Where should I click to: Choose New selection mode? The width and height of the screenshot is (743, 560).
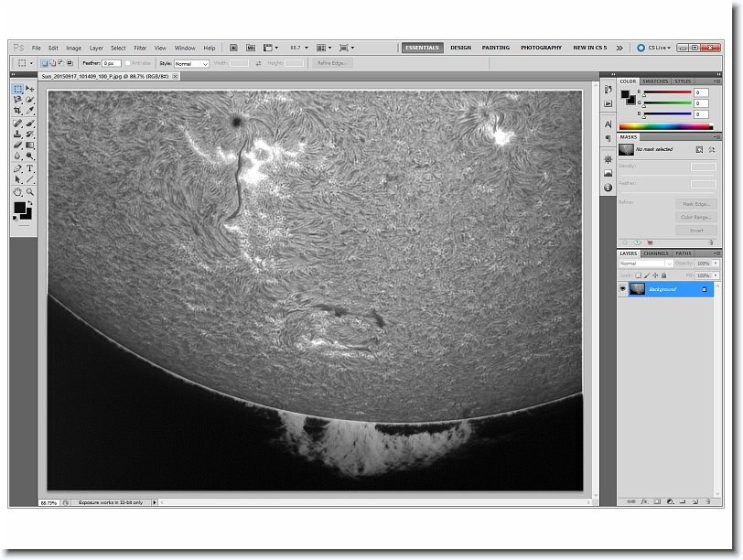click(45, 63)
